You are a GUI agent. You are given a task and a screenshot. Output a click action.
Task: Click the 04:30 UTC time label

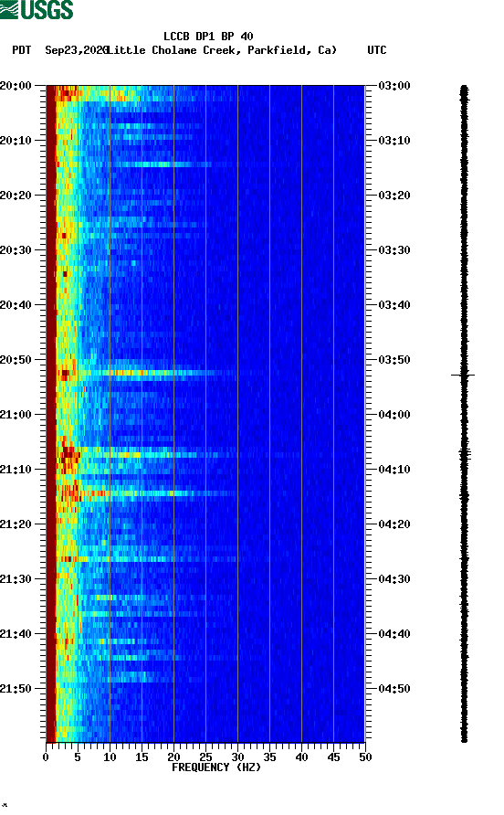click(394, 579)
